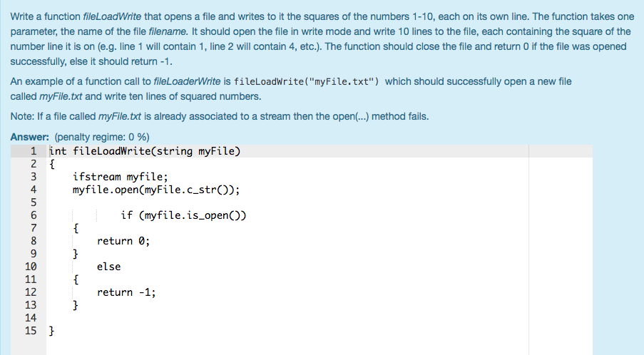Click the function signature 'int fileLoadWrite(string myFile)'
Viewport: 644px width, 355px height.
(145, 151)
